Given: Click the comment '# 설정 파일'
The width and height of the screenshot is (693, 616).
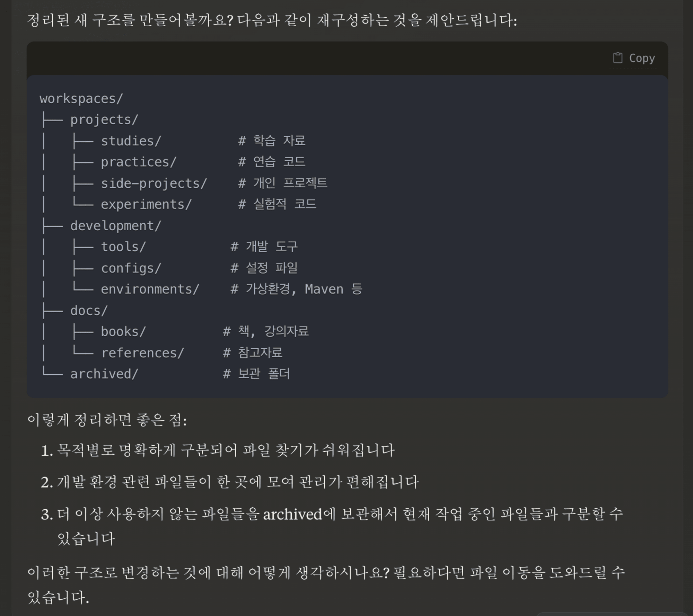Looking at the screenshot, I should pos(264,268).
